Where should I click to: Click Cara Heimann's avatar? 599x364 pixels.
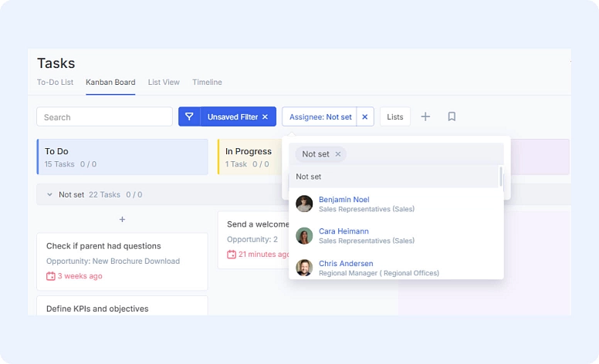pyautogui.click(x=304, y=235)
